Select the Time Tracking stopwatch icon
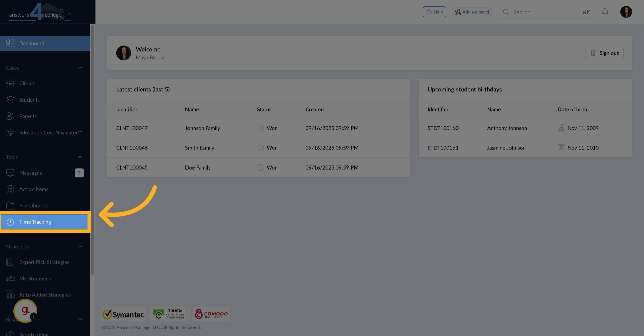This screenshot has width=644, height=336. [10, 222]
